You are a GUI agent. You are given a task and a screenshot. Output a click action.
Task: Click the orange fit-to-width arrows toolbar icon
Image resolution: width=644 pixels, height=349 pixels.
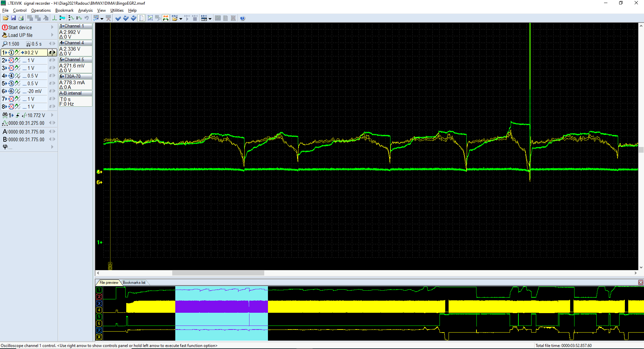pyautogui.click(x=166, y=18)
